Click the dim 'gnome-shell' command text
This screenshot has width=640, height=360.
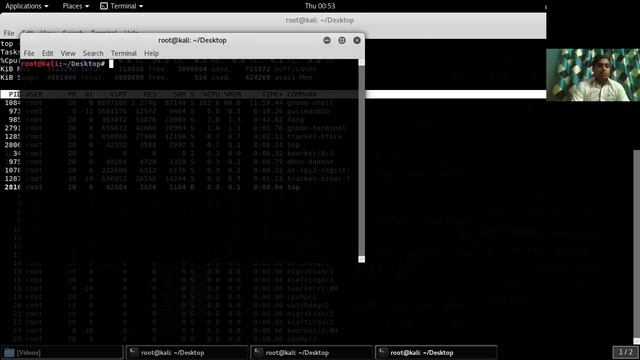(310, 103)
